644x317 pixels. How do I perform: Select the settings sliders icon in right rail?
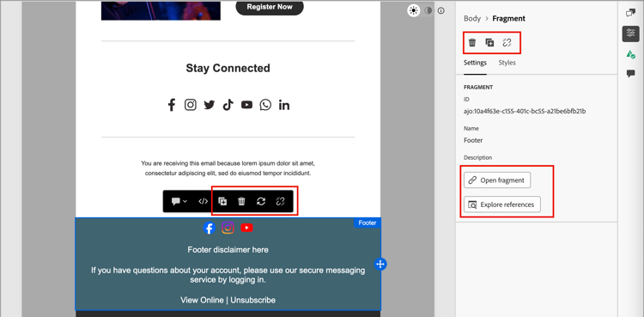coord(630,34)
